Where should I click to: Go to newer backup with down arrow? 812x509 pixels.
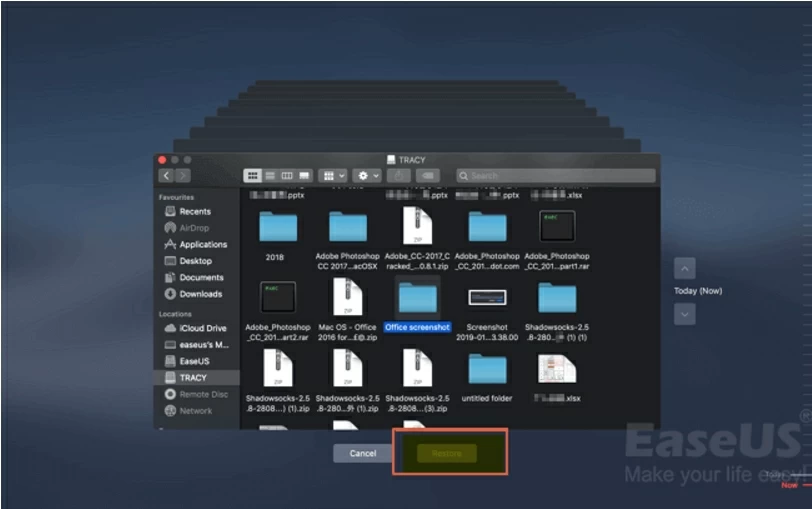[685, 314]
